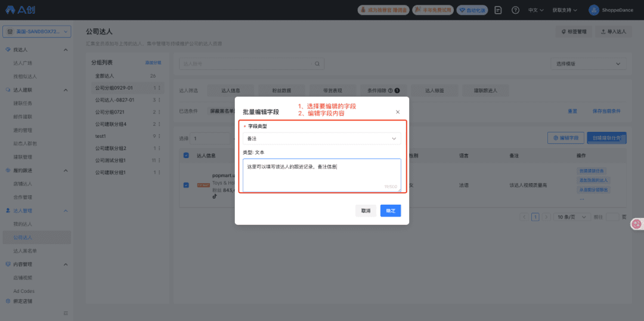Image resolution: width=644 pixels, height=321 pixels.
Task: Open the 带货表现 filter tab
Action: 333,91
